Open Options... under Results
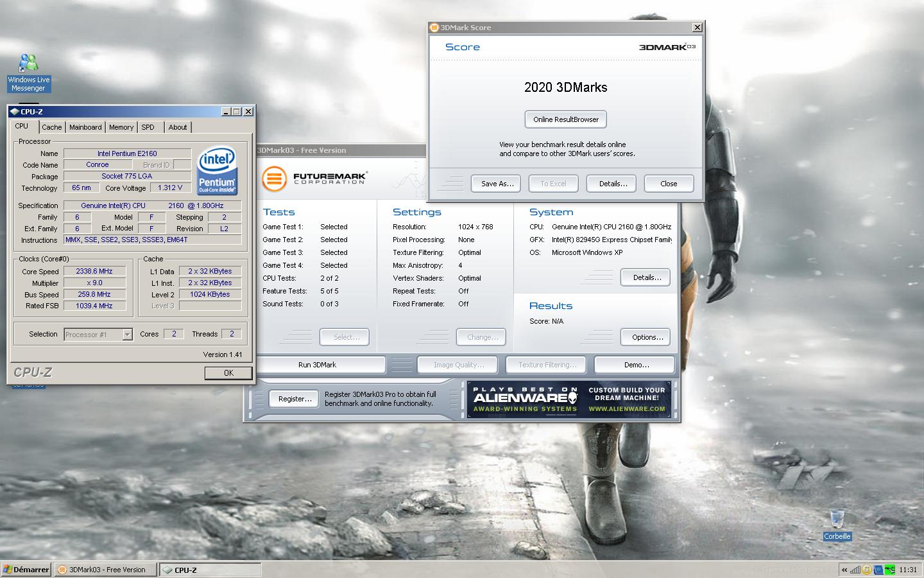924x578 pixels. click(x=647, y=337)
